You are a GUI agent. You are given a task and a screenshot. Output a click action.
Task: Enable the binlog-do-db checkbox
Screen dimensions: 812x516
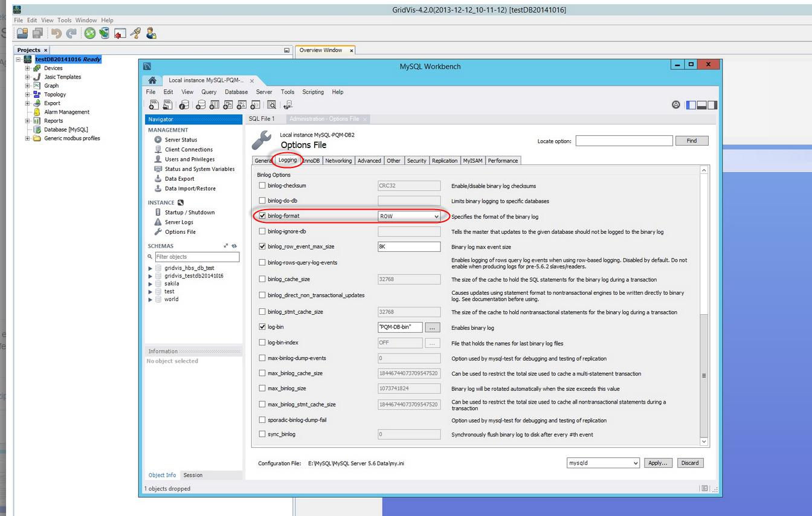262,201
